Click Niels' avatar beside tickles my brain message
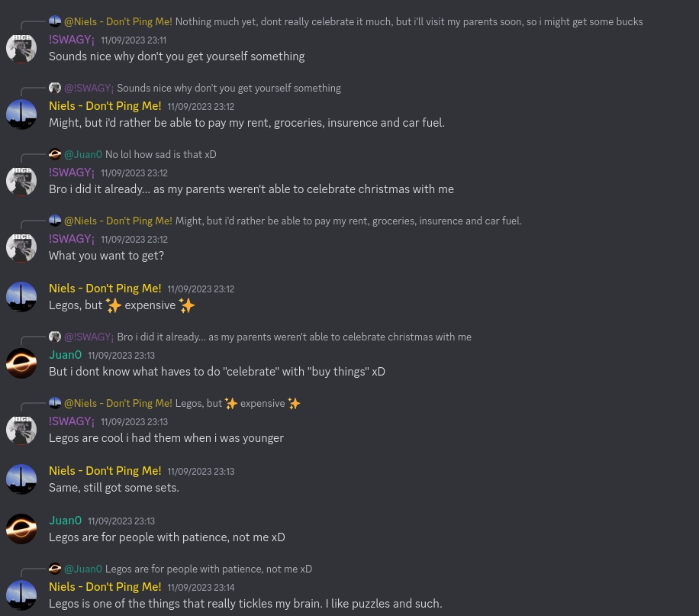 point(21,595)
